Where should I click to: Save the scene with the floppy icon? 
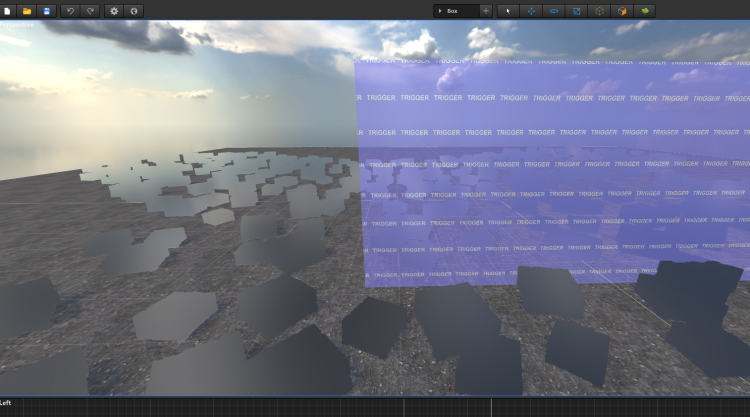46,10
